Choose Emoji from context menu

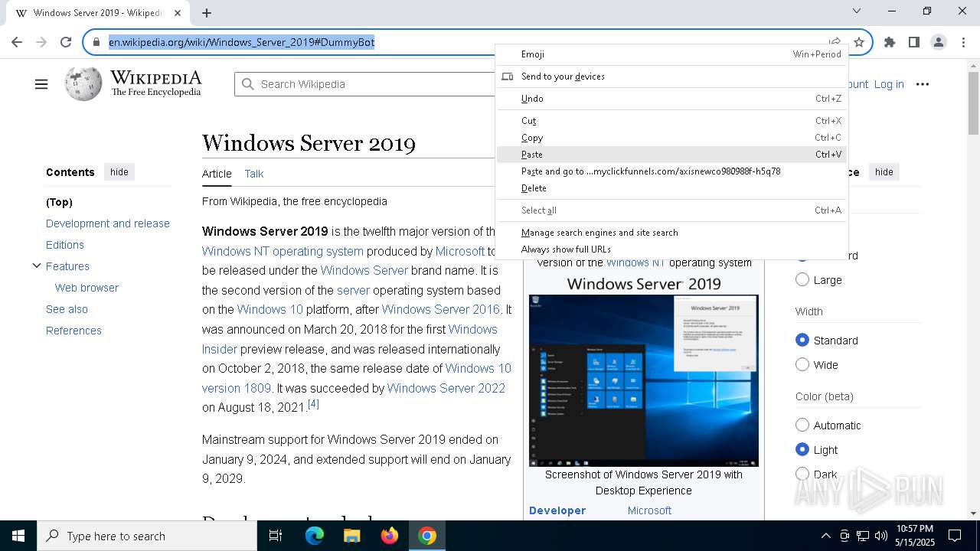click(x=671, y=54)
